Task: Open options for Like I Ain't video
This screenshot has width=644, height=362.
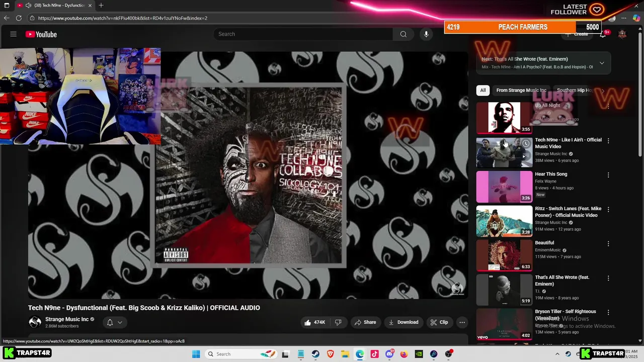Action: point(608,141)
